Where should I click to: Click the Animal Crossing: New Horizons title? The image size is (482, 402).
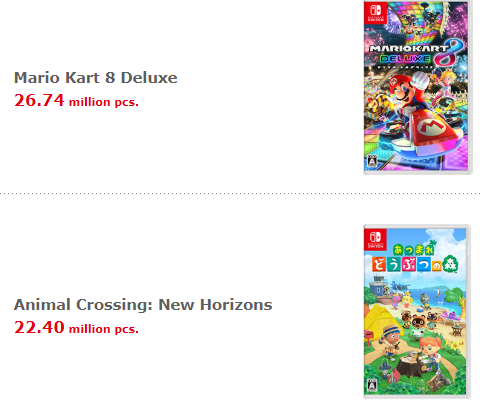[x=143, y=305]
